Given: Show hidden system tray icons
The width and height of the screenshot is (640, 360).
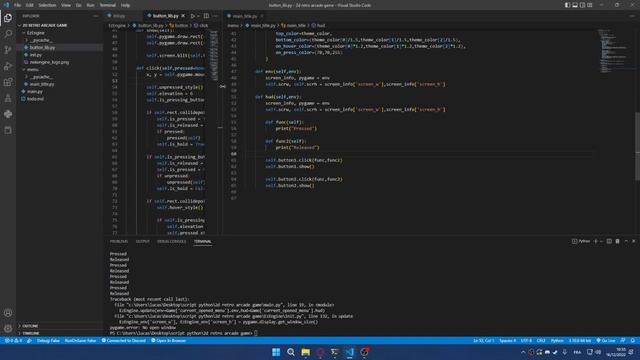Looking at the screenshot, I should pyautogui.click(x=523, y=352).
